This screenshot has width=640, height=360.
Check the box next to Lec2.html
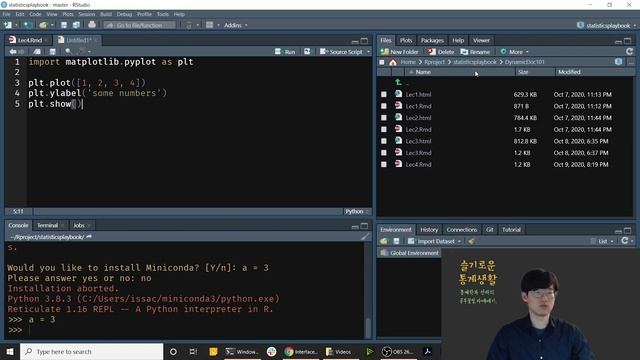click(384, 118)
